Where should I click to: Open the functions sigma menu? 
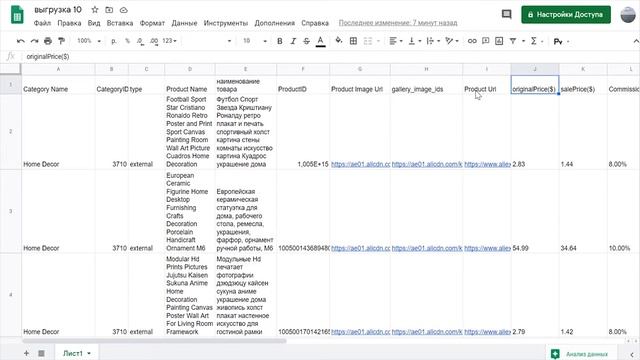coord(533,41)
